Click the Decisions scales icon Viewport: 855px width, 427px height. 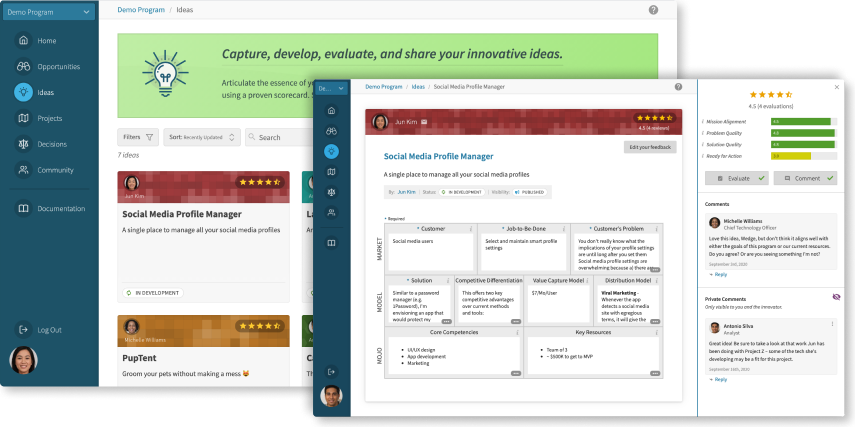pos(23,144)
